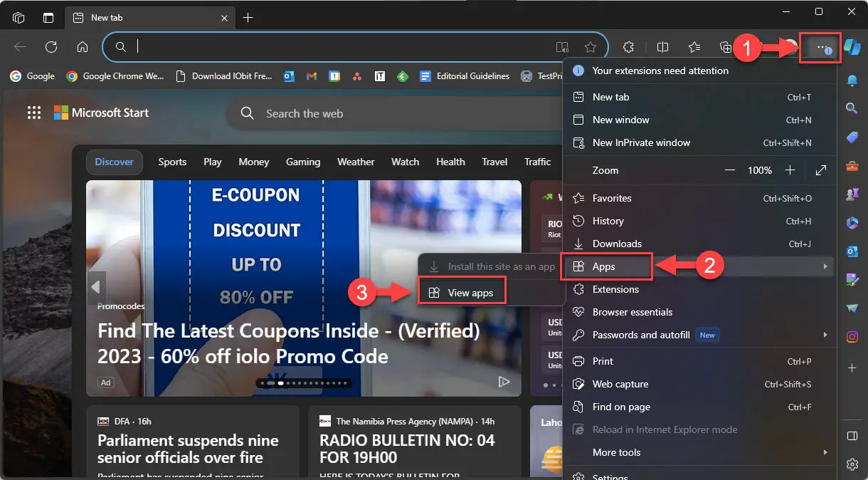
Task: Zoom in with the plus button
Action: tap(790, 170)
